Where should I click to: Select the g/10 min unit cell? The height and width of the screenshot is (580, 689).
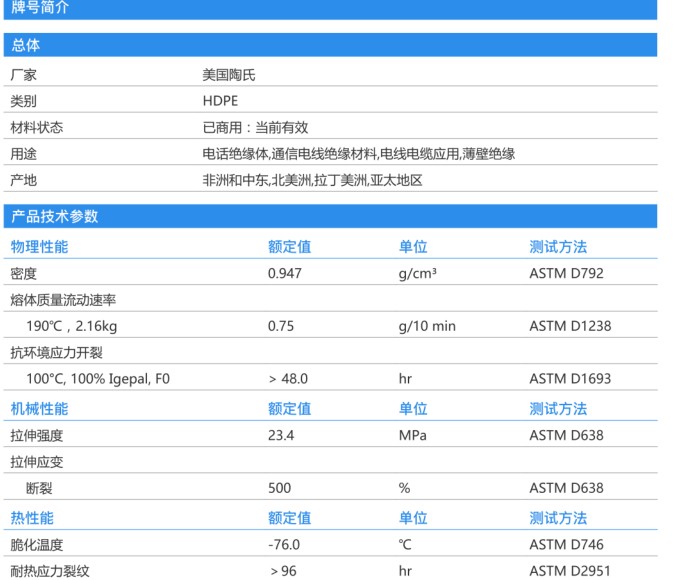427,326
